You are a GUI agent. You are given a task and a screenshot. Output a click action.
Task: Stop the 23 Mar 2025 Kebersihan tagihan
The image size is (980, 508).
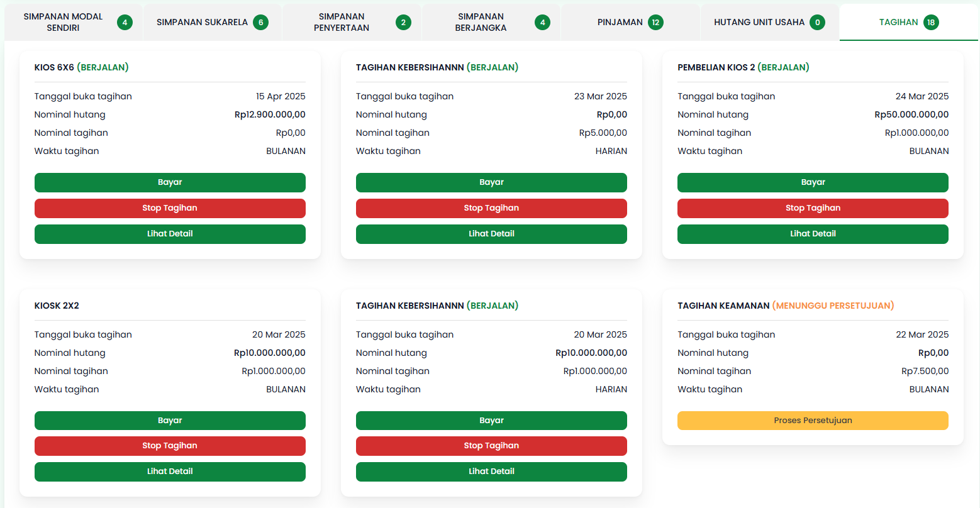coord(491,208)
